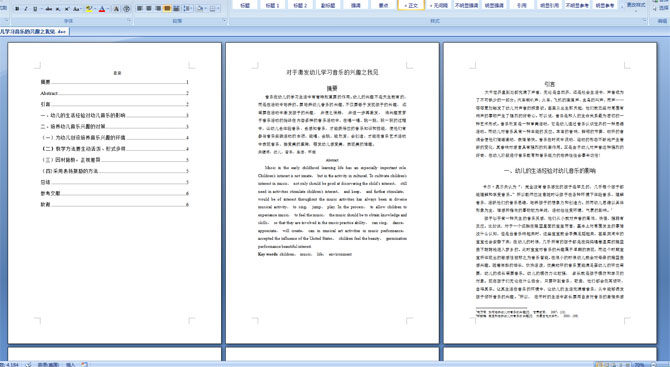Screen dimensions: 670x367
Task: Click the text highlight color icon
Action: point(89,9)
